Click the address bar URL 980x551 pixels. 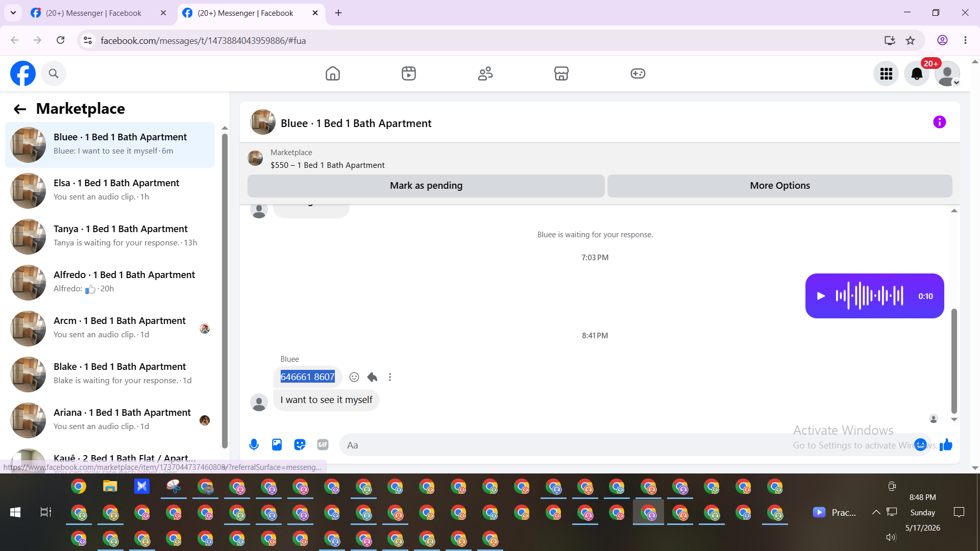click(x=203, y=40)
